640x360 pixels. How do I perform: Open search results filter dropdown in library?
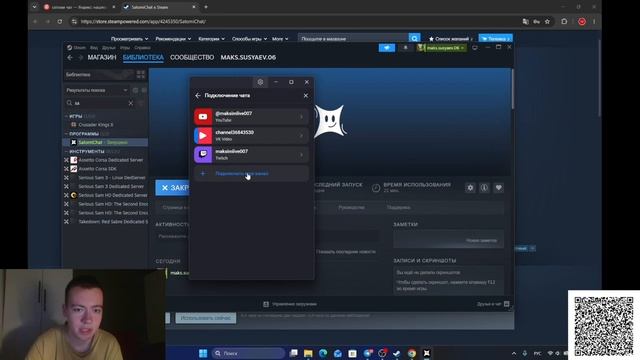click(97, 90)
